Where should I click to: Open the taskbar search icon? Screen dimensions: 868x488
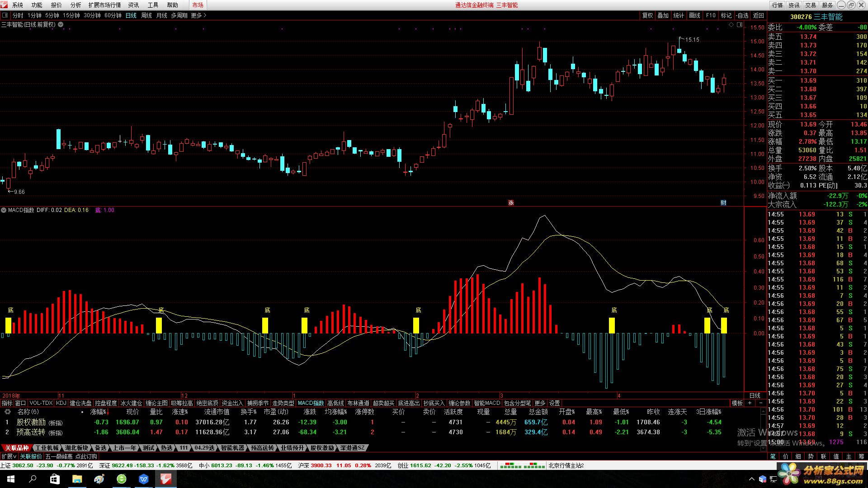(33, 479)
